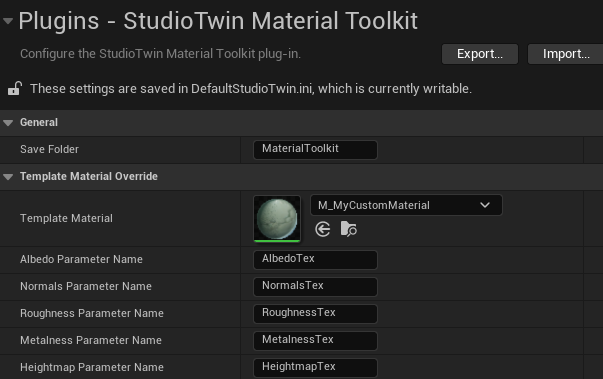Click the Import... button

566,54
